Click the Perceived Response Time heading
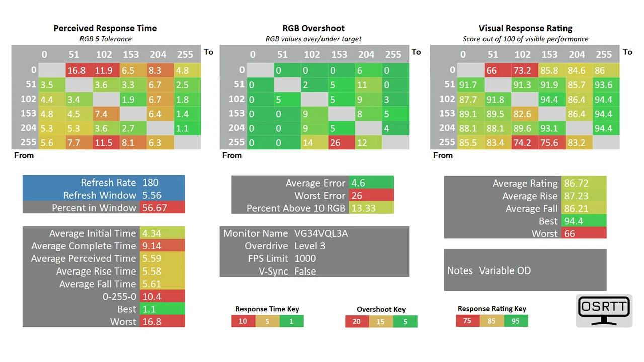Viewport: 644px width, 362px height. [x=105, y=28]
